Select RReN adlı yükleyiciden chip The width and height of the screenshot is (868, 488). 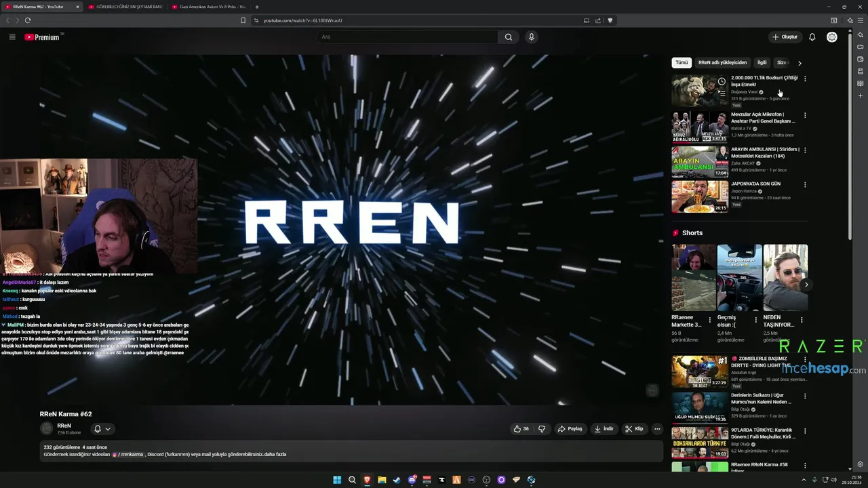pyautogui.click(x=722, y=62)
